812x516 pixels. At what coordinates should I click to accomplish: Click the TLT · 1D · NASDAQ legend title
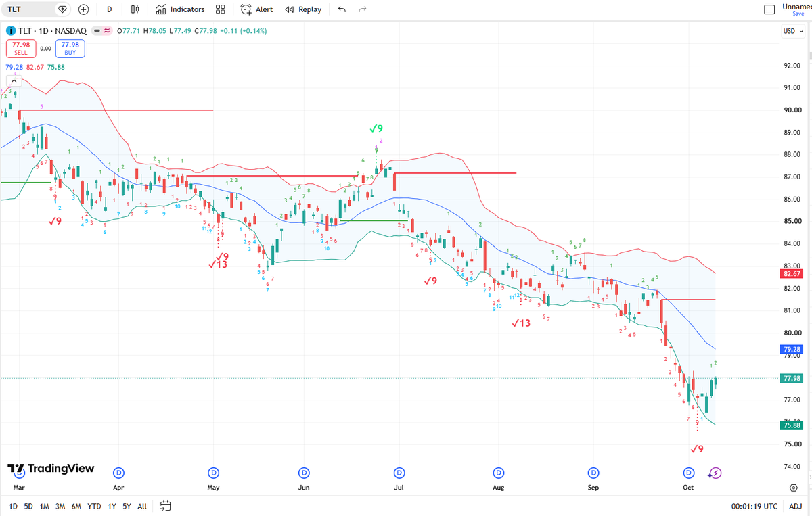[x=52, y=30]
